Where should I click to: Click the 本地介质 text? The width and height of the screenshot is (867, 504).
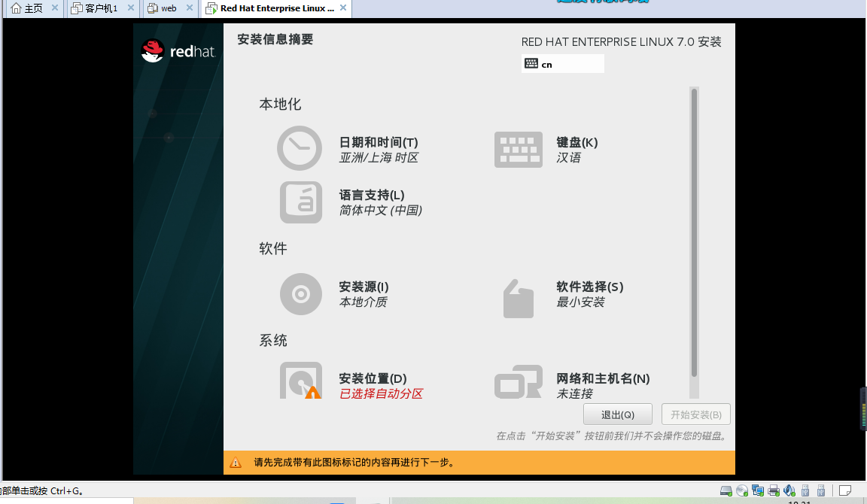pos(364,302)
